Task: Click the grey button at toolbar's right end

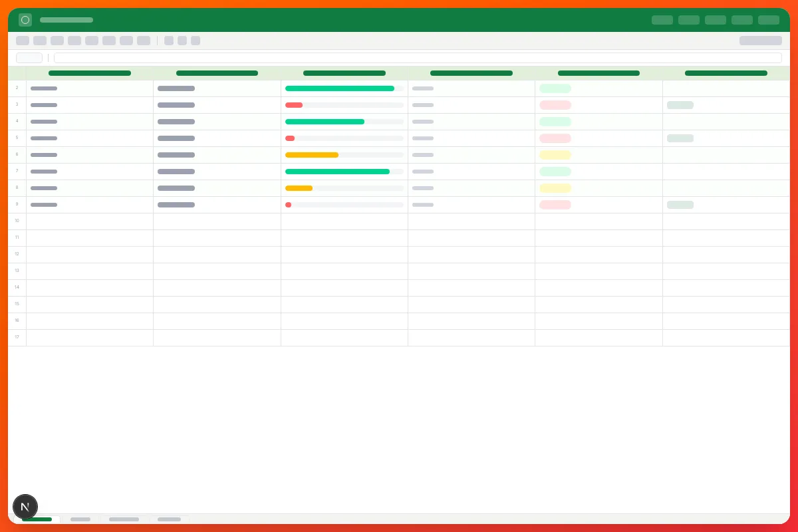Action: point(761,41)
